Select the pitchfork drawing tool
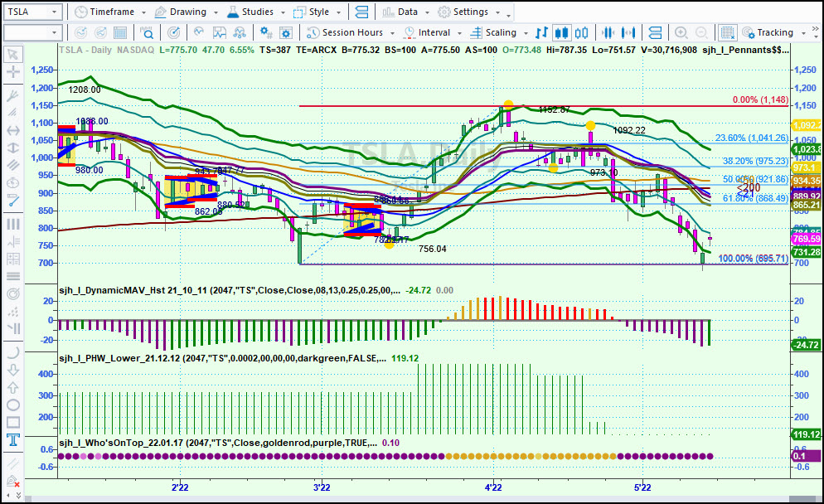 click(x=13, y=95)
